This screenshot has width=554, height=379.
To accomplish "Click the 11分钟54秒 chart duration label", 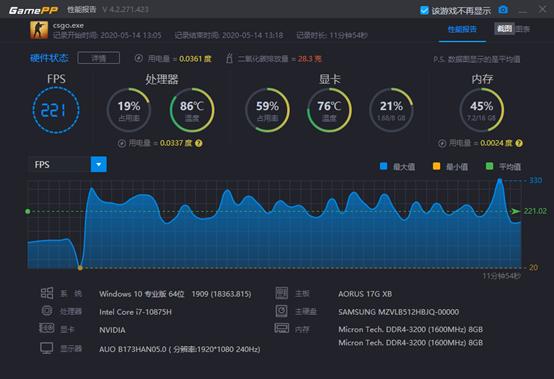I will [x=501, y=276].
